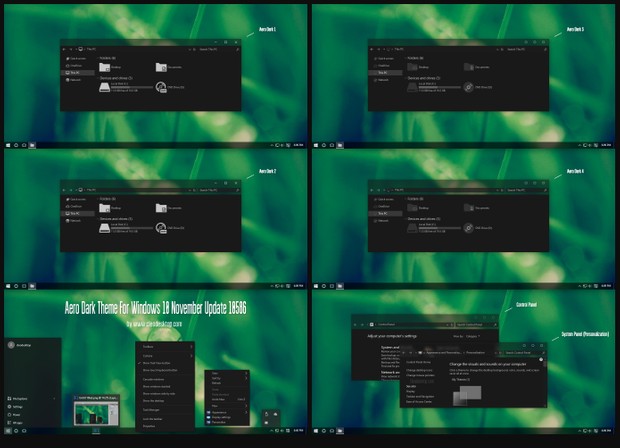Open the Desktop folder icon in Aero Dark 1
The width and height of the screenshot is (620, 448).
pos(104,67)
